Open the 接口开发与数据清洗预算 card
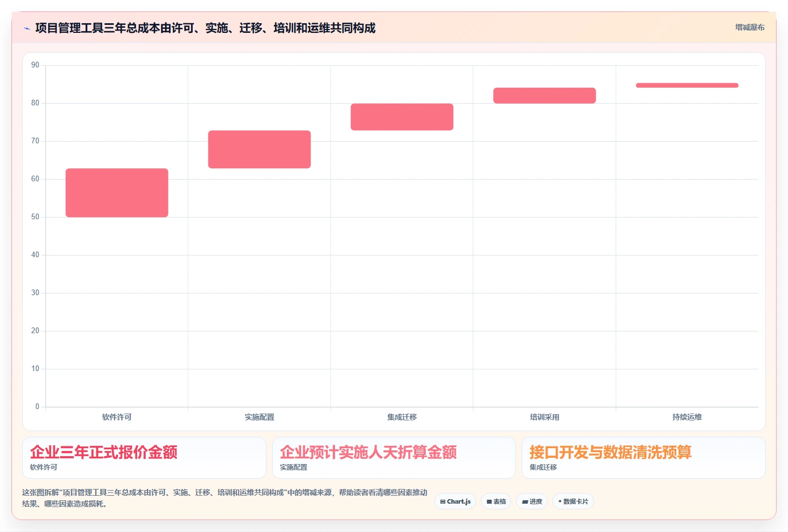The image size is (788, 532). 643,458
